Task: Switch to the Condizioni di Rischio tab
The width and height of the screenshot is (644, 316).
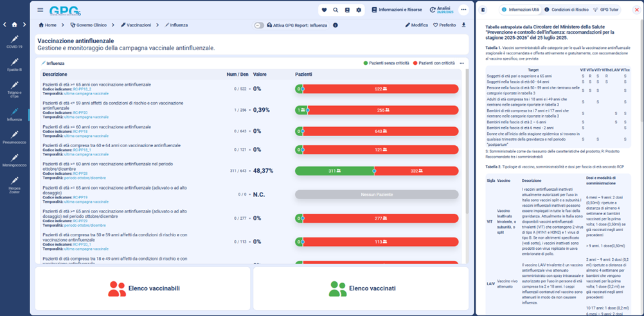Action: pyautogui.click(x=566, y=10)
